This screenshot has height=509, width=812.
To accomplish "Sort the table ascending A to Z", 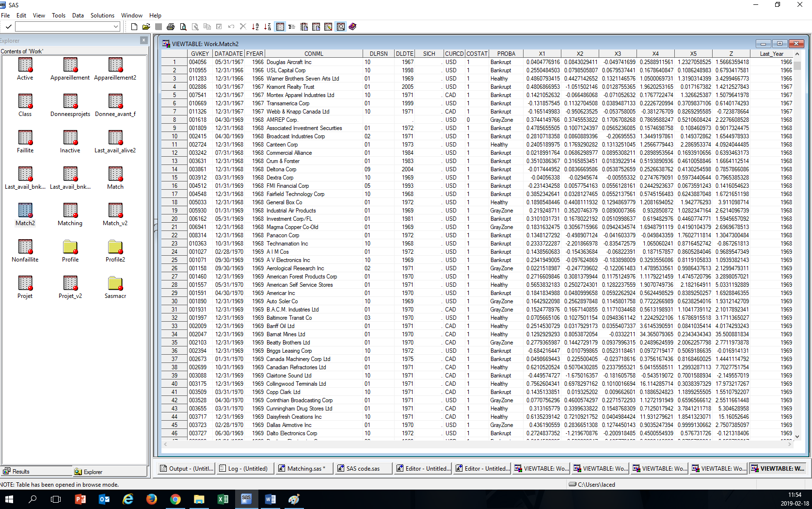I will (255, 27).
